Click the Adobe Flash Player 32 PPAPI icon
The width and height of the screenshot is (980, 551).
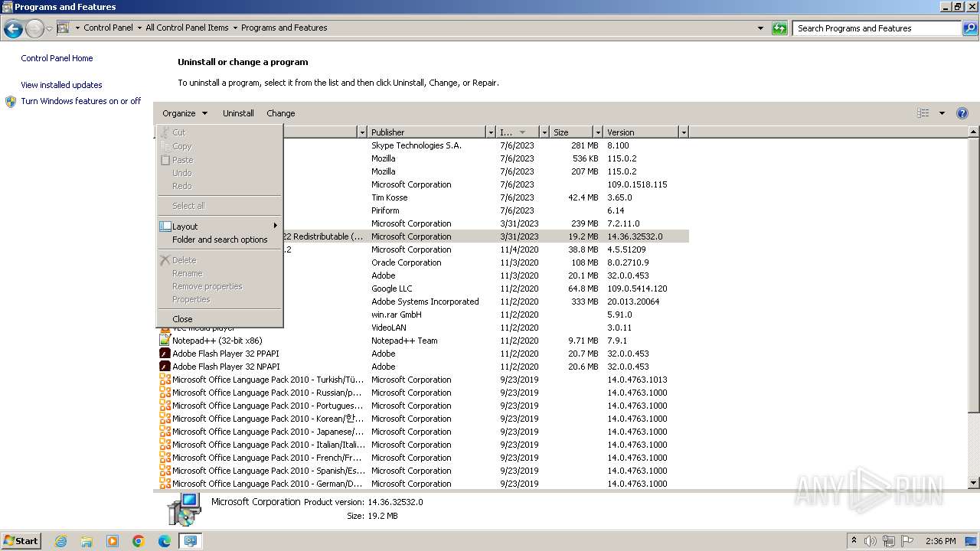(x=165, y=354)
